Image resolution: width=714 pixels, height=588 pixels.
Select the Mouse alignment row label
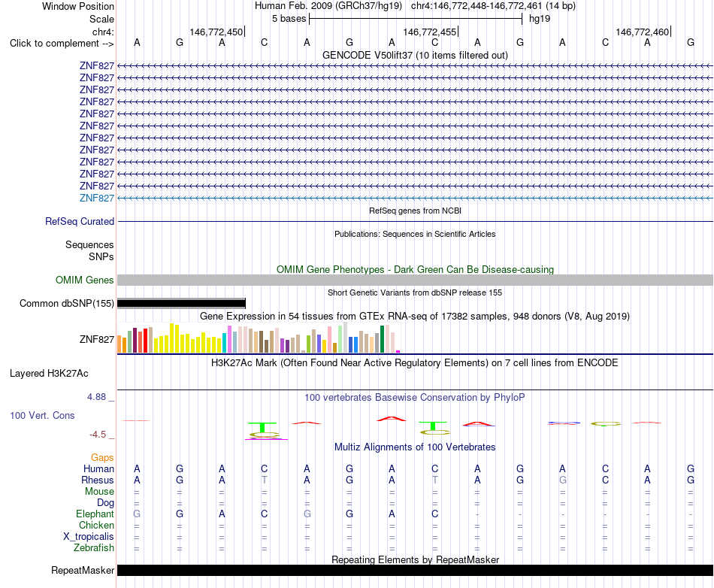click(x=99, y=492)
